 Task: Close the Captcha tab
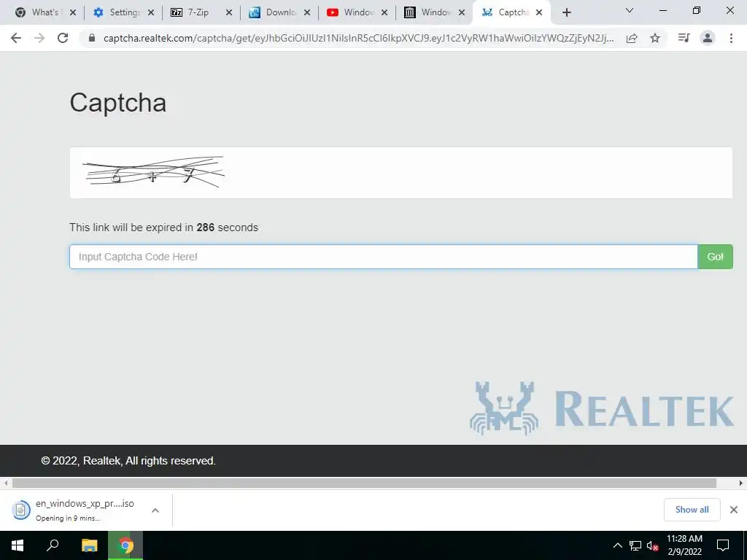pyautogui.click(x=539, y=13)
